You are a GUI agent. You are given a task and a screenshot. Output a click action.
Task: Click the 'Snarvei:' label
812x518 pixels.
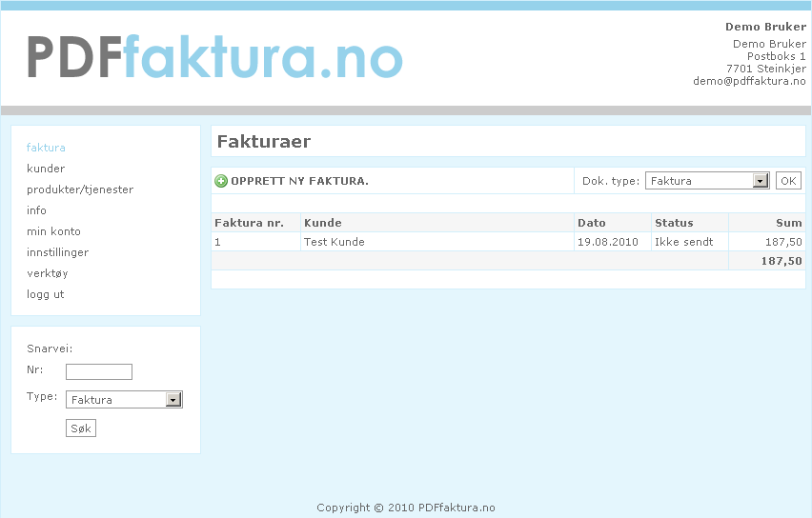(x=50, y=349)
